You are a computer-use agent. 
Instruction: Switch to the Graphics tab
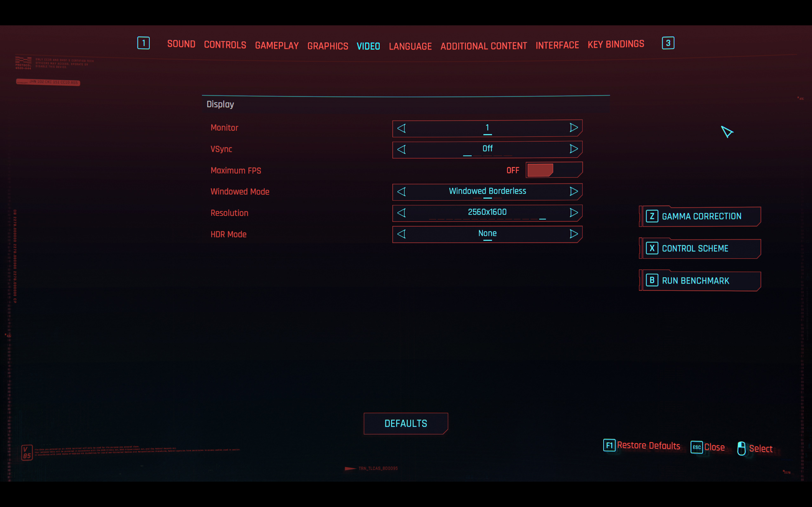pos(327,46)
